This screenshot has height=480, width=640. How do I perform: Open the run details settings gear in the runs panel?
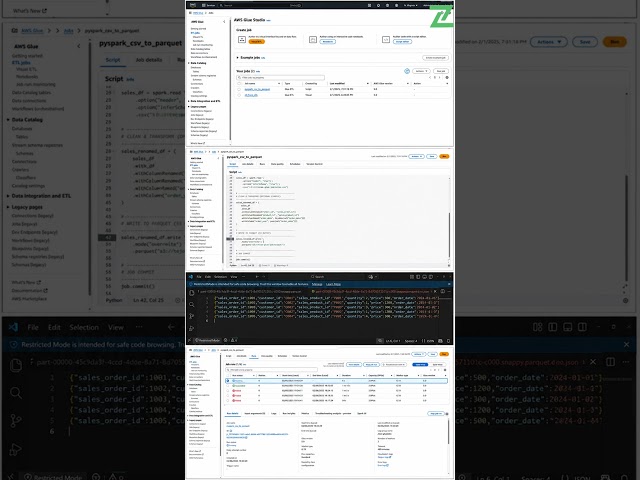pos(447,413)
